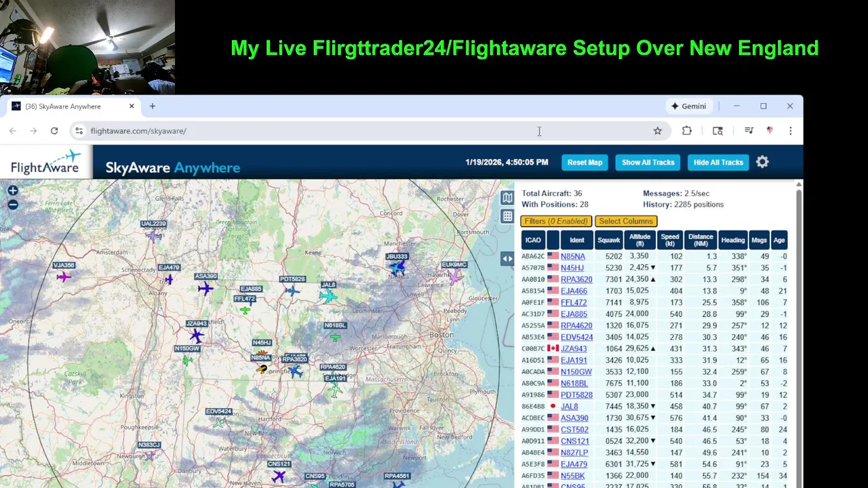This screenshot has width=868, height=488.
Task: Open the EJA466 link in the table
Action: click(x=574, y=291)
